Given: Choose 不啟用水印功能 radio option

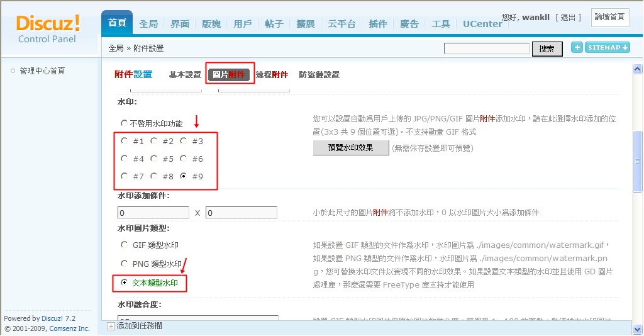Looking at the screenshot, I should tap(125, 124).
